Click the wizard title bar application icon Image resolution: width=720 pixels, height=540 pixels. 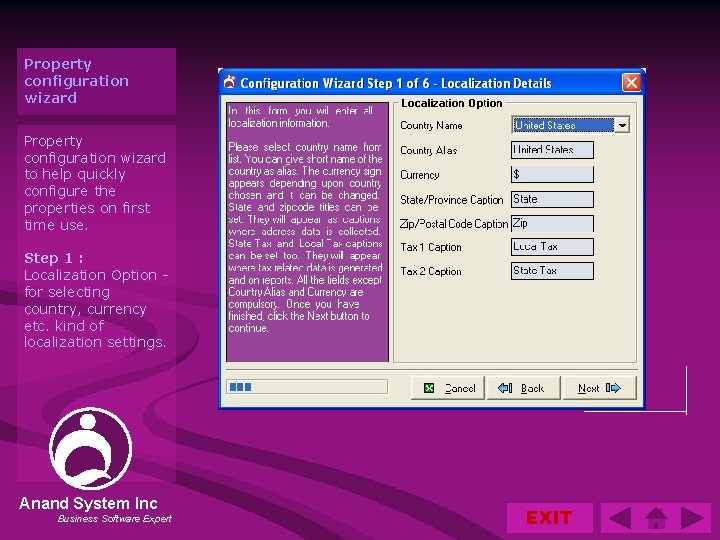(230, 83)
